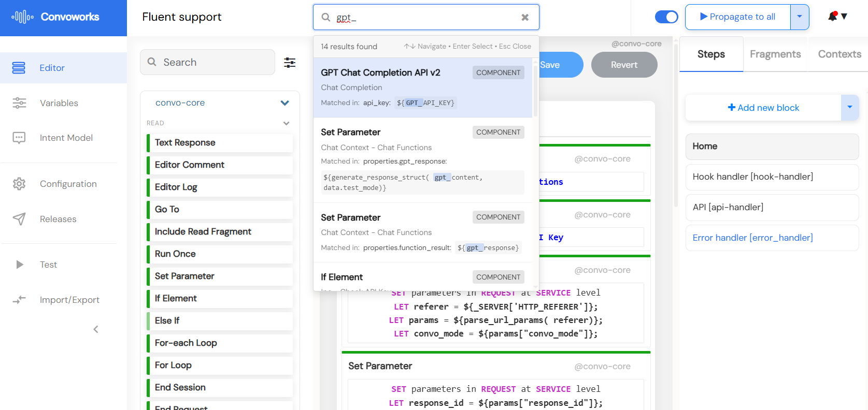
Task: Click Go To component
Action: [220, 210]
